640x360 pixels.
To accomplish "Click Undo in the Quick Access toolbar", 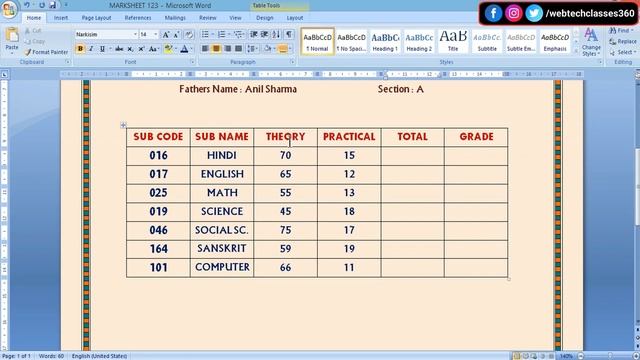I will 27,5.
